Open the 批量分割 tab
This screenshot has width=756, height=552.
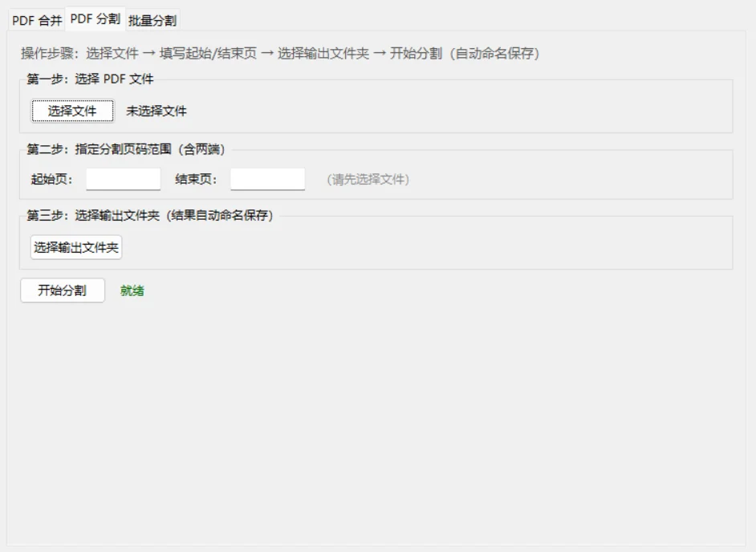[x=152, y=21]
